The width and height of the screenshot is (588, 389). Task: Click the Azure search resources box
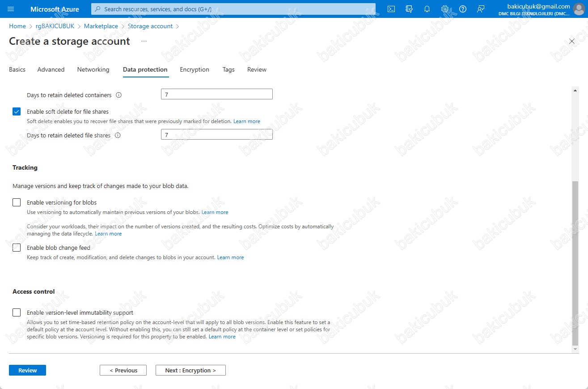(x=233, y=9)
